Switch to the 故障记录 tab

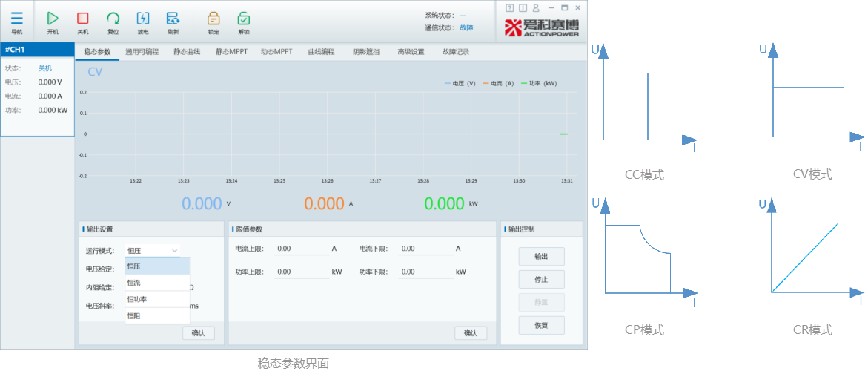pos(456,52)
